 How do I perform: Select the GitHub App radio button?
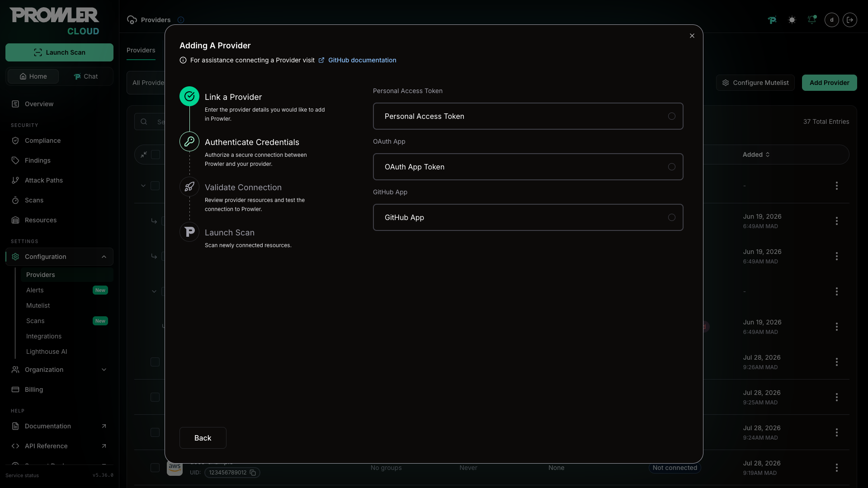pyautogui.click(x=672, y=217)
